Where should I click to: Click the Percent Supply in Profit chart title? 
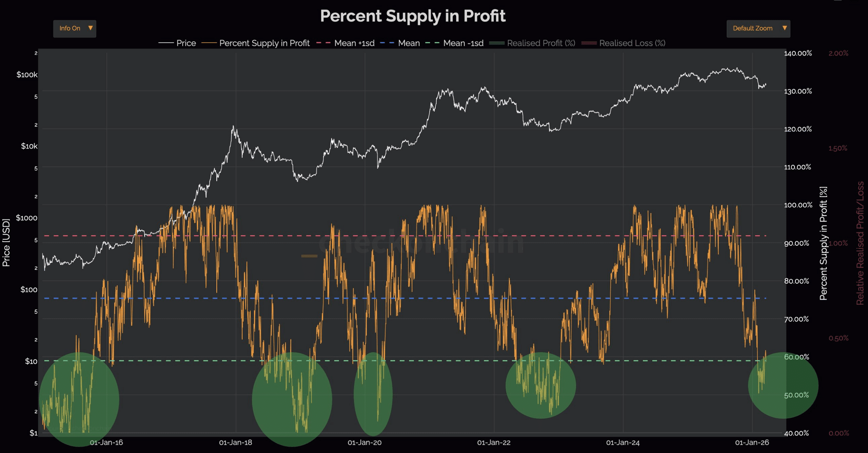pos(413,16)
